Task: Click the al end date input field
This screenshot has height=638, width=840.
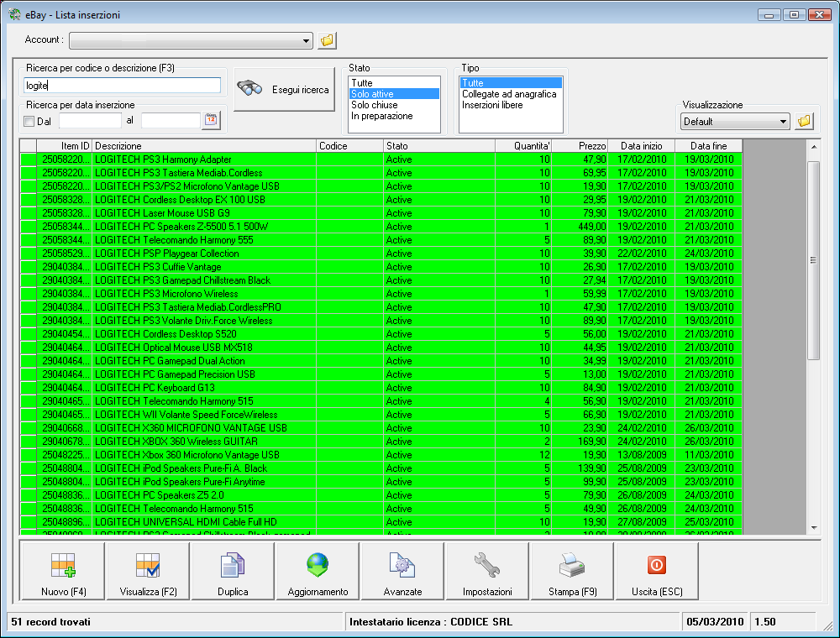Action: [171, 121]
